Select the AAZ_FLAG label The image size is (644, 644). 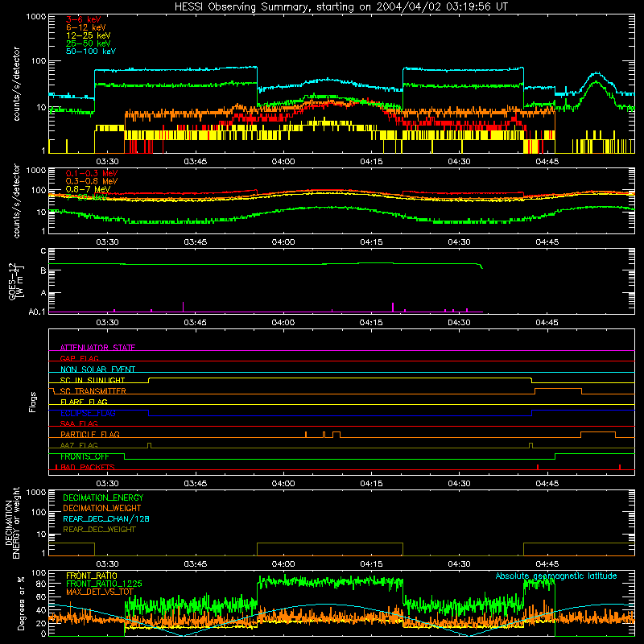tap(79, 445)
